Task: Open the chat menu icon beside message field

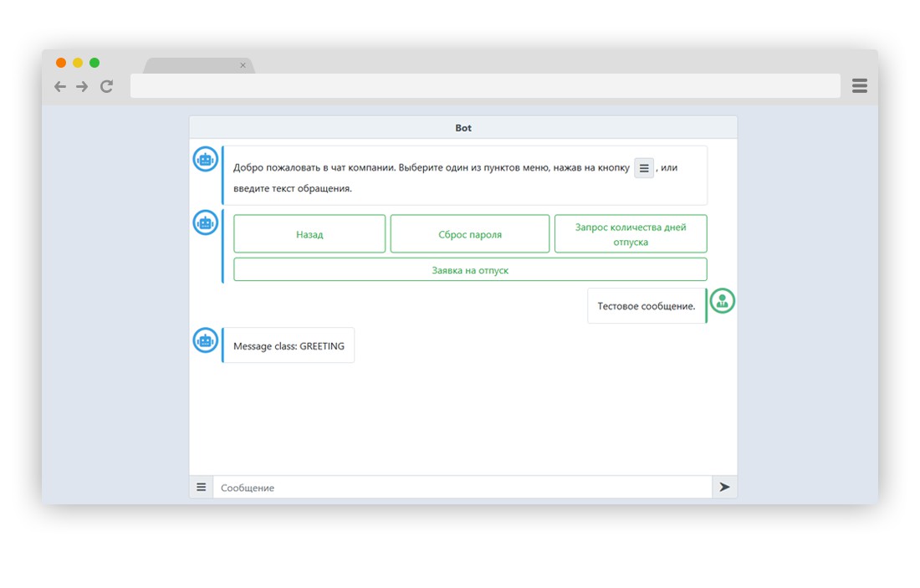Action: point(202,487)
